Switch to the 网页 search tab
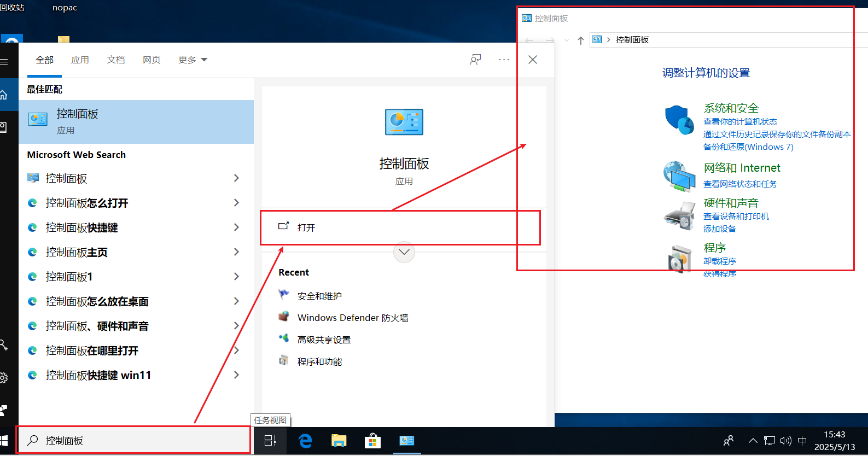Screen dimensions: 868x456 [x=152, y=60]
